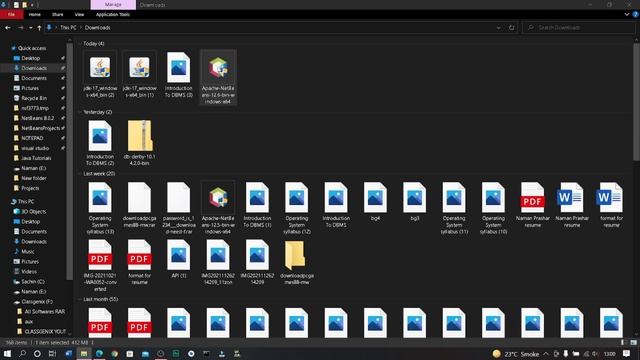Go up one folder level

tap(39, 28)
